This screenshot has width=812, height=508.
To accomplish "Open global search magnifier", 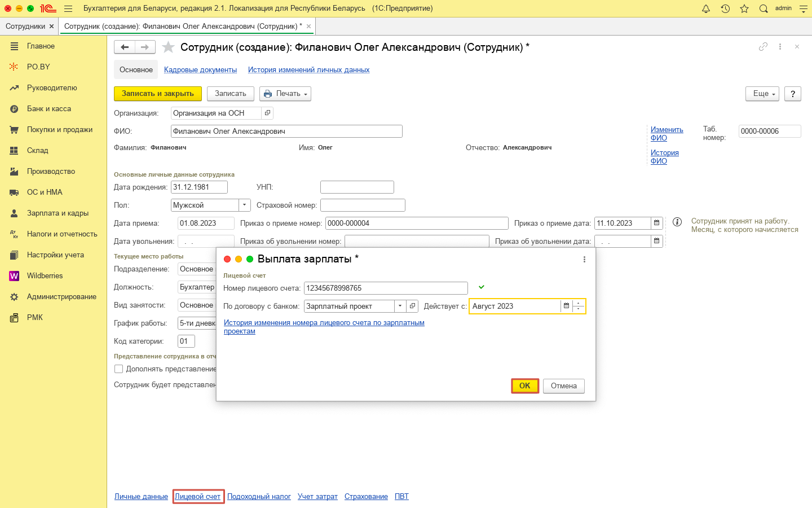I will tap(764, 8).
